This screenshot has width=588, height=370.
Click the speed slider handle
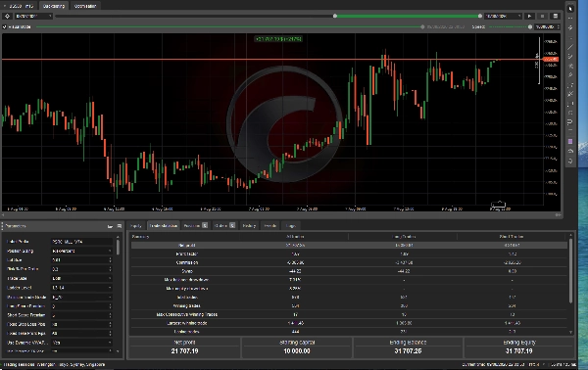click(x=530, y=27)
